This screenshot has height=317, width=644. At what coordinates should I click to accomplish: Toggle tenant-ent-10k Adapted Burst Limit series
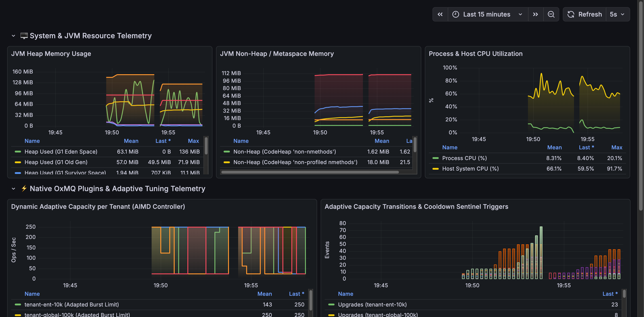72,304
